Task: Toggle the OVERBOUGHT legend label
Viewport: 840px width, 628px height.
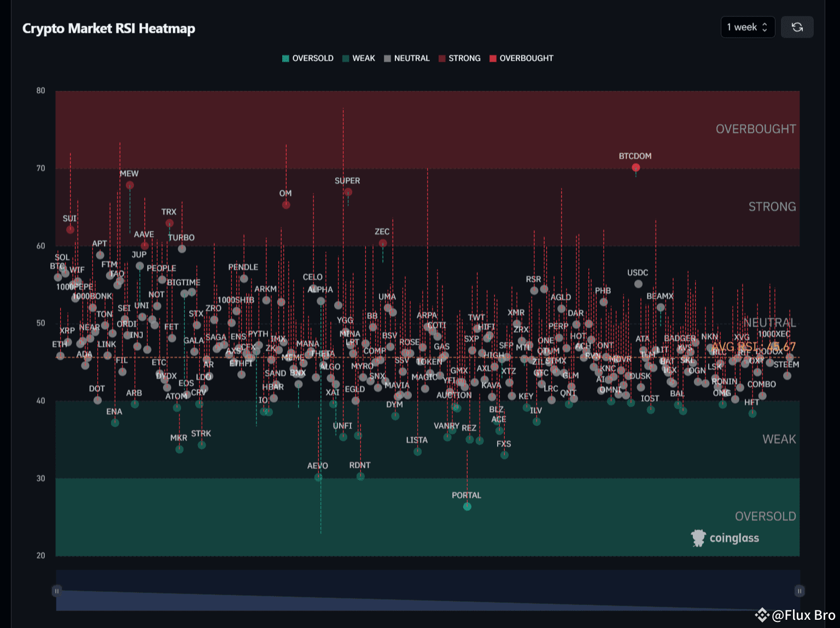Action: [x=527, y=58]
